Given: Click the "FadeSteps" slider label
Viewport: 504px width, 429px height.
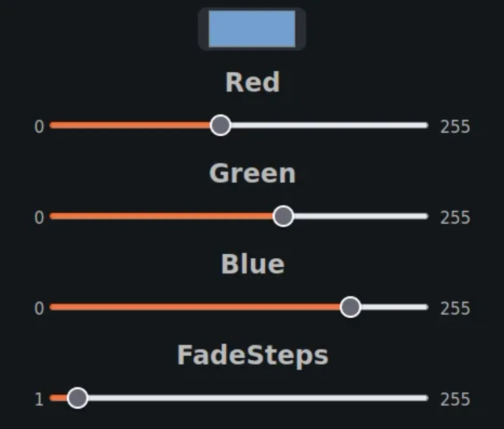Looking at the screenshot, I should pyautogui.click(x=252, y=355).
